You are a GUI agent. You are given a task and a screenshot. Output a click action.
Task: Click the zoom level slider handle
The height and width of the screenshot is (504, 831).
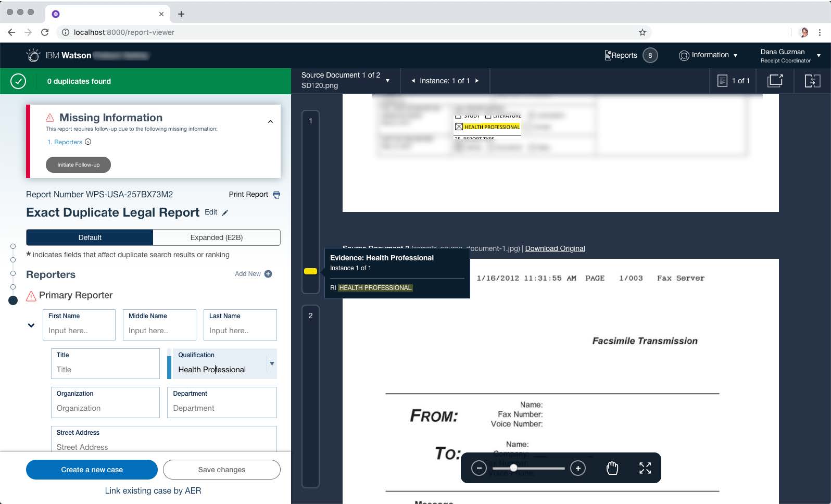click(x=513, y=468)
